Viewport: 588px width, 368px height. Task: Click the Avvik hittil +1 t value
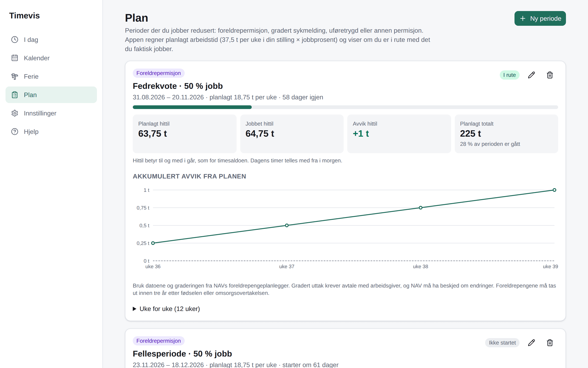click(x=361, y=134)
